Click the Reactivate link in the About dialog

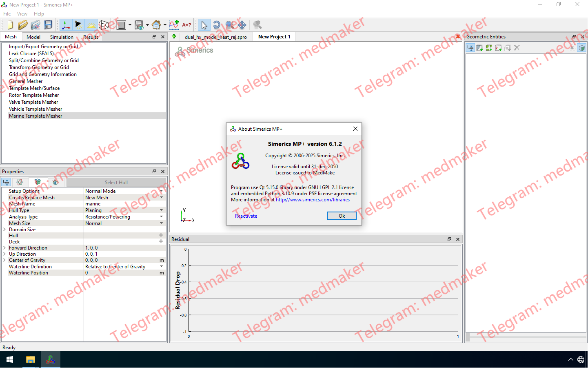point(246,216)
